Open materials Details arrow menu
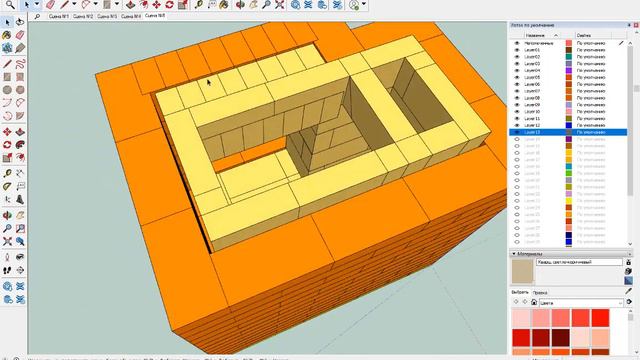 click(629, 302)
